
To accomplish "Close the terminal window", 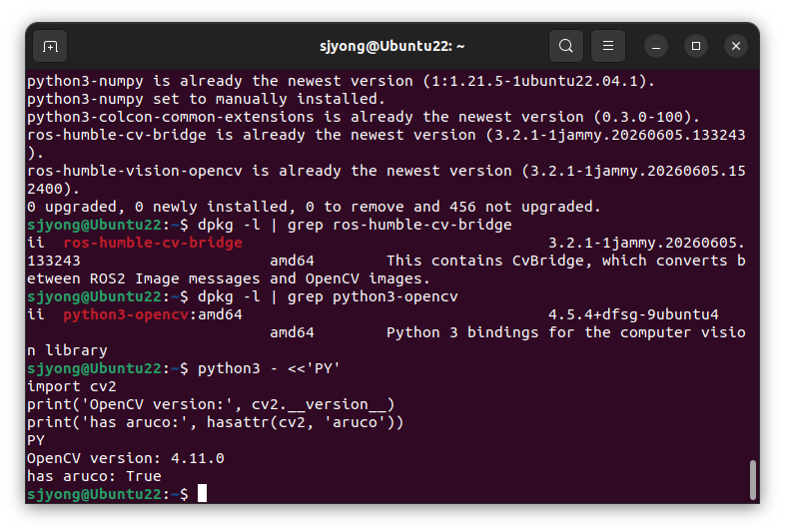I will click(x=736, y=47).
